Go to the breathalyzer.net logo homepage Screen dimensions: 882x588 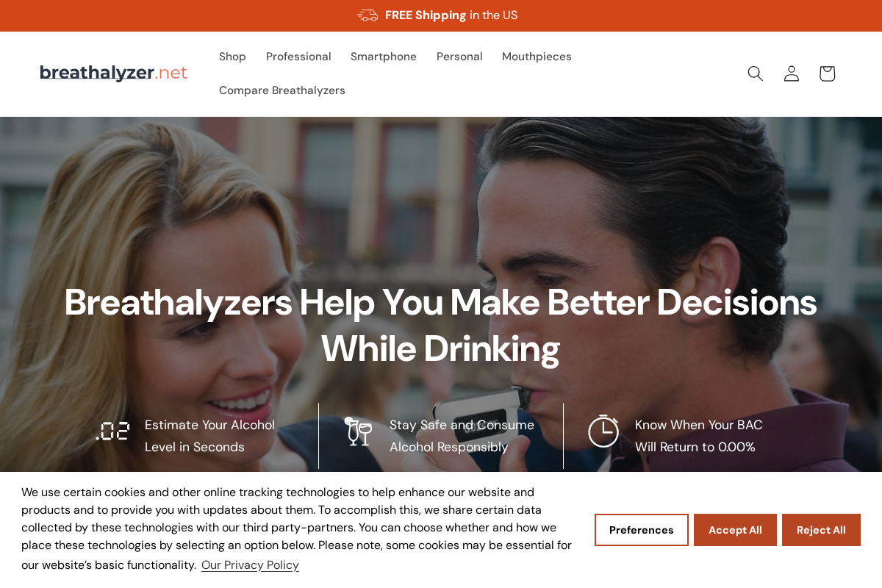pos(113,73)
